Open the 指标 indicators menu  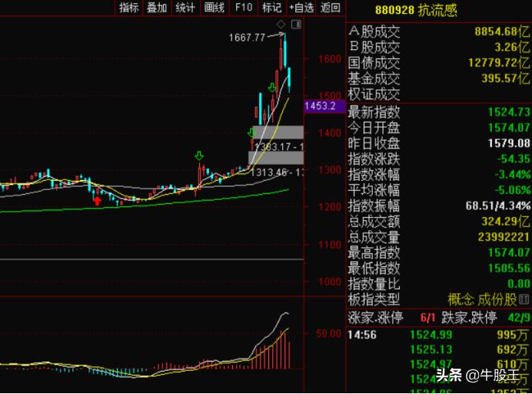(128, 8)
